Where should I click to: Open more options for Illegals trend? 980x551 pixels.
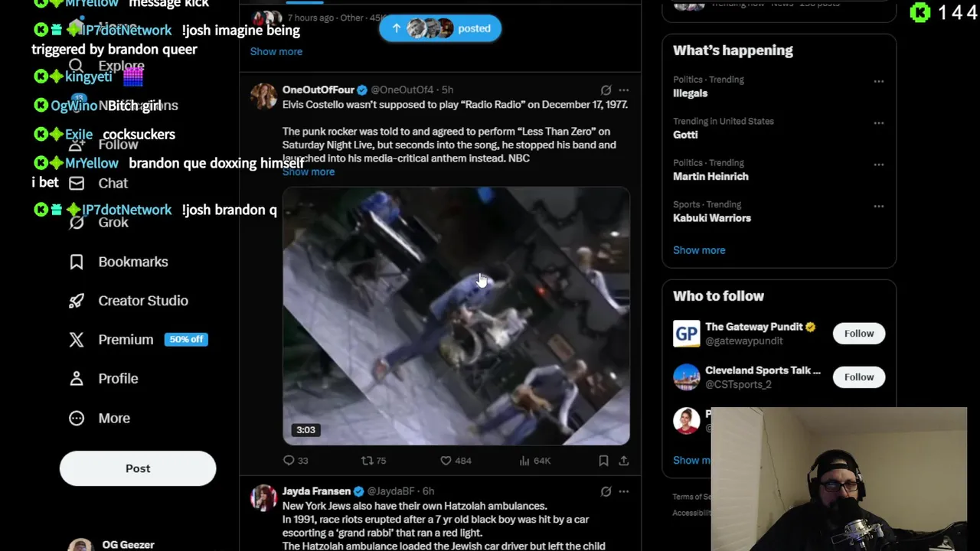(x=879, y=81)
